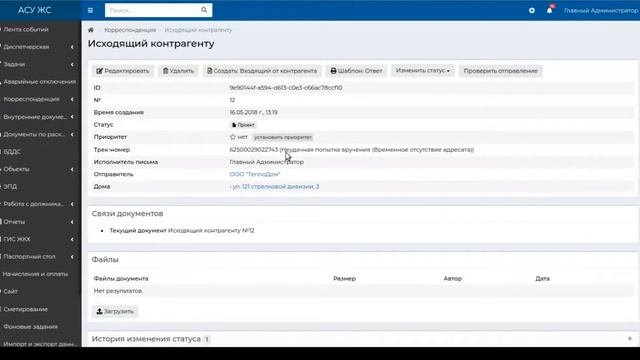Expand Паспортный стол sidebar chevron
This screenshot has width=640, height=360.
72,257
